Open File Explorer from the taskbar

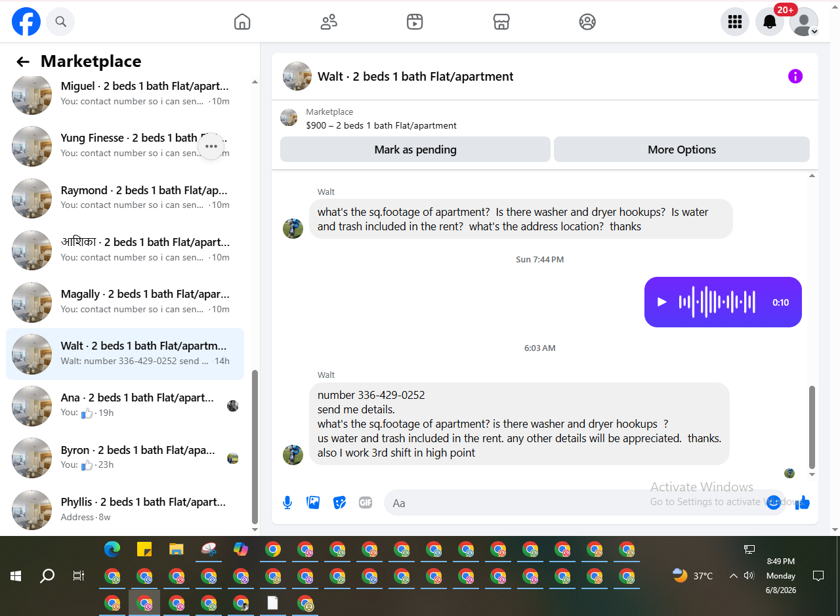[177, 550]
